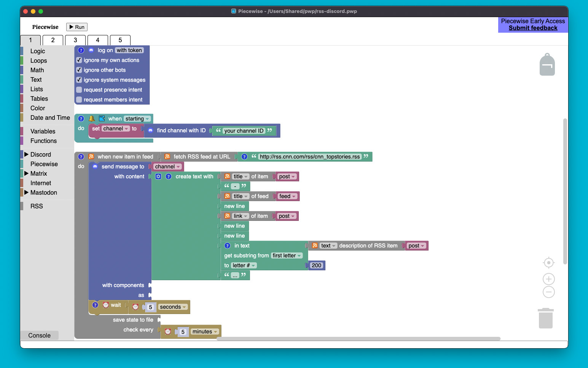
Task: Open the RSS toolbox category
Action: click(x=37, y=206)
